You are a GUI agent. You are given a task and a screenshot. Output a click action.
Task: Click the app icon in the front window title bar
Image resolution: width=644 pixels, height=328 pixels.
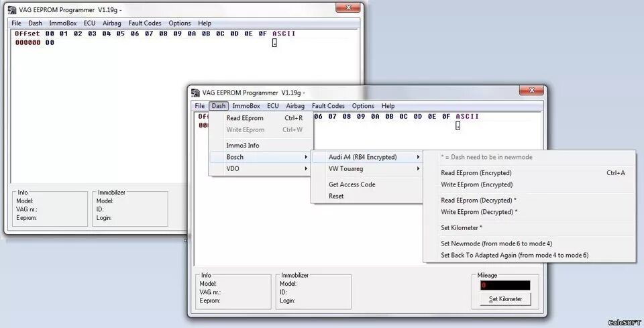(x=195, y=93)
